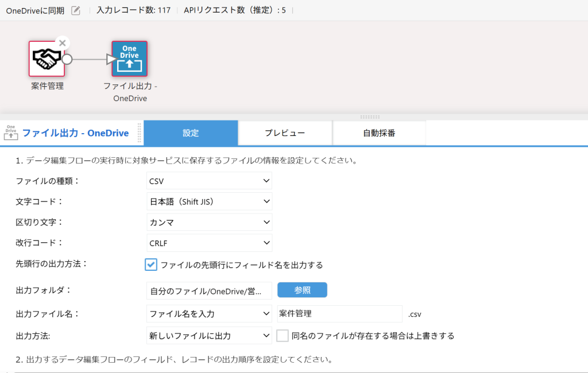
Task: Select the OneDrive file output node
Action: point(129,59)
